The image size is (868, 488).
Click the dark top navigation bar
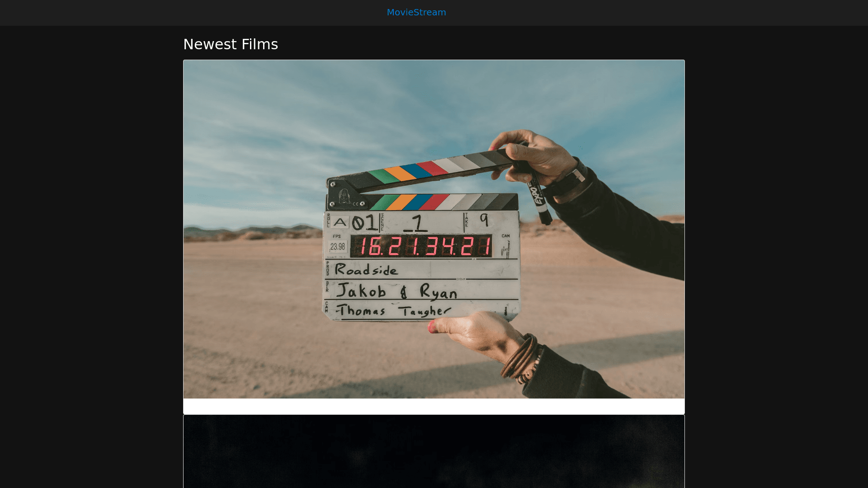click(x=181, y=13)
